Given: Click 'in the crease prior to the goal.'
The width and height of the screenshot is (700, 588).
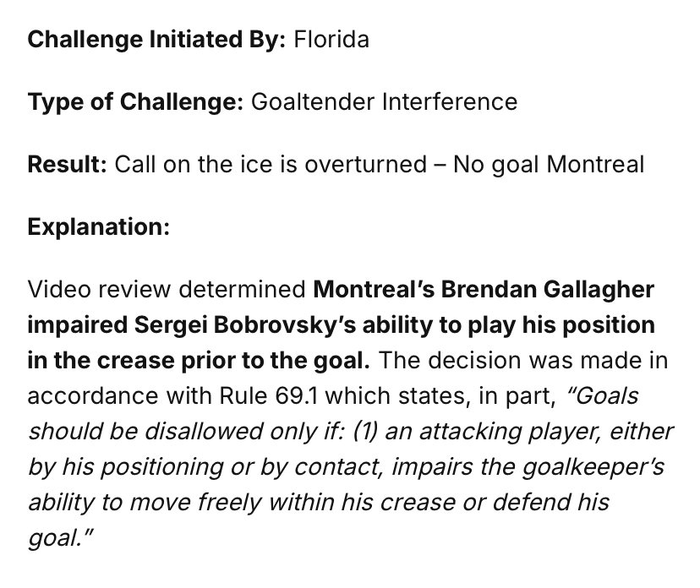Looking at the screenshot, I should 199,361.
